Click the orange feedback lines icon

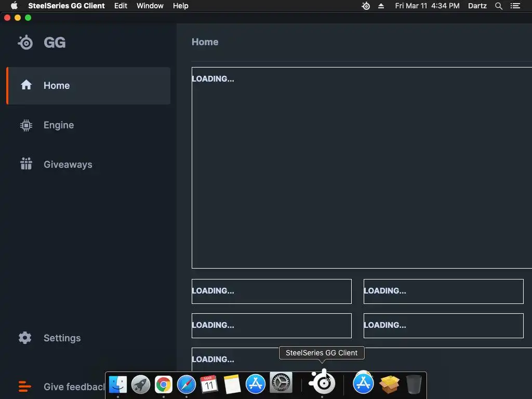click(x=25, y=387)
